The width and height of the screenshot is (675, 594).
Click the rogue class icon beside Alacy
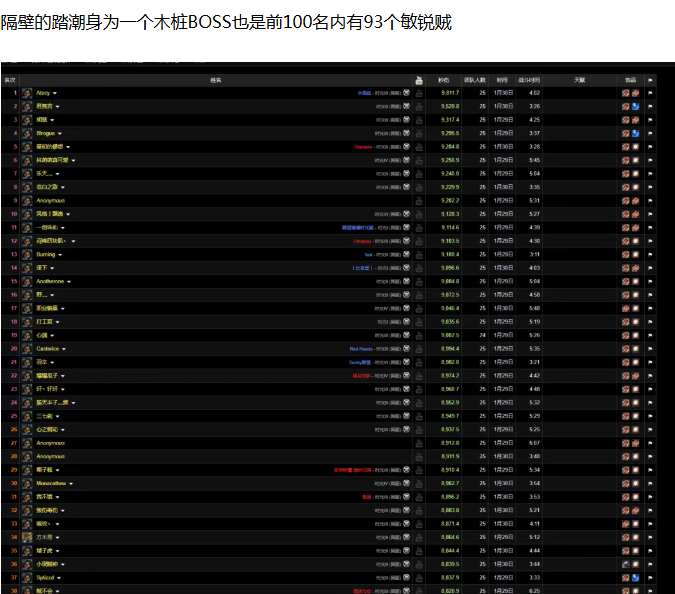[x=28, y=92]
